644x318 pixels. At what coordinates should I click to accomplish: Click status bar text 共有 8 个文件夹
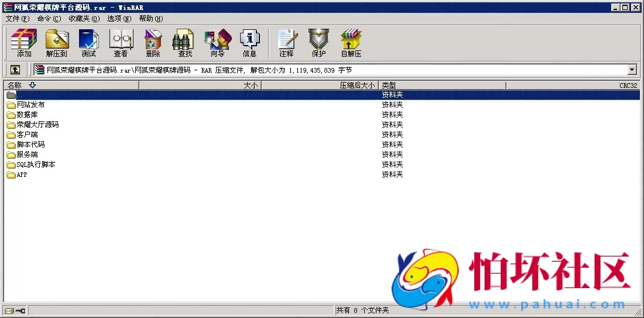(x=362, y=310)
